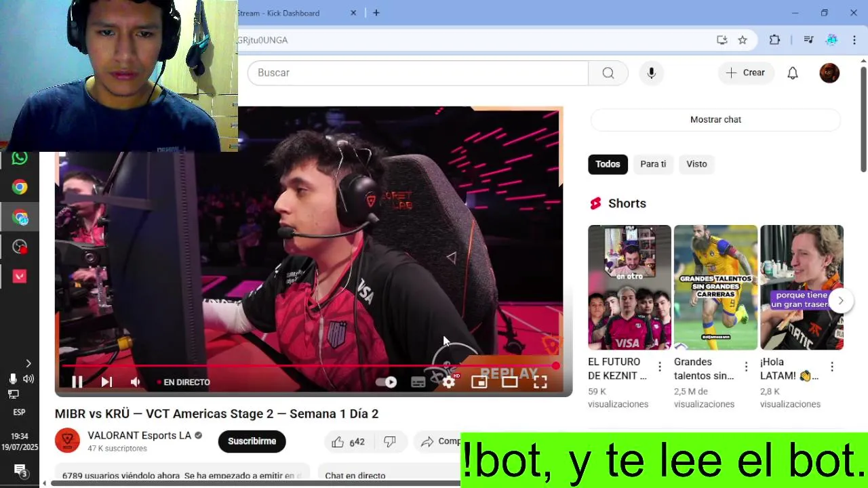Start a voice search with the microphone
The height and width of the screenshot is (488, 868).
(x=652, y=73)
